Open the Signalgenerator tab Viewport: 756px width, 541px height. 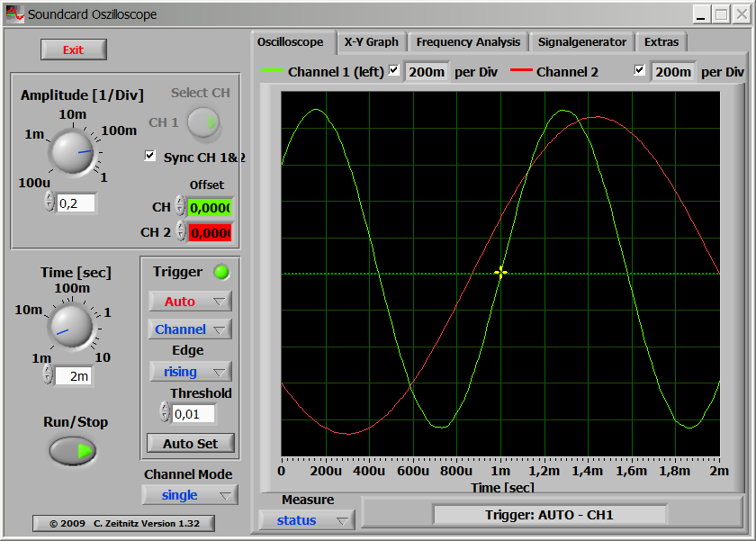click(x=582, y=42)
